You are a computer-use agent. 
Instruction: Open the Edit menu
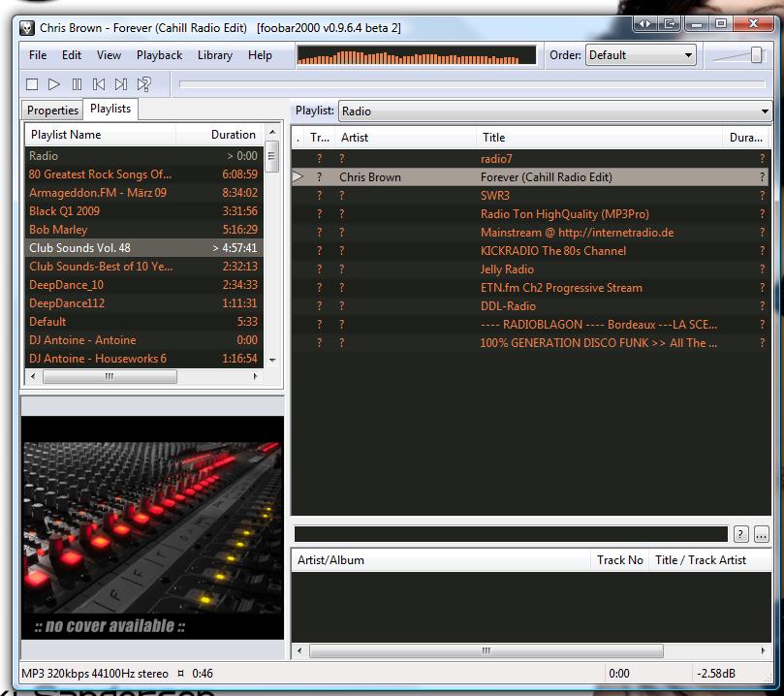[x=72, y=55]
